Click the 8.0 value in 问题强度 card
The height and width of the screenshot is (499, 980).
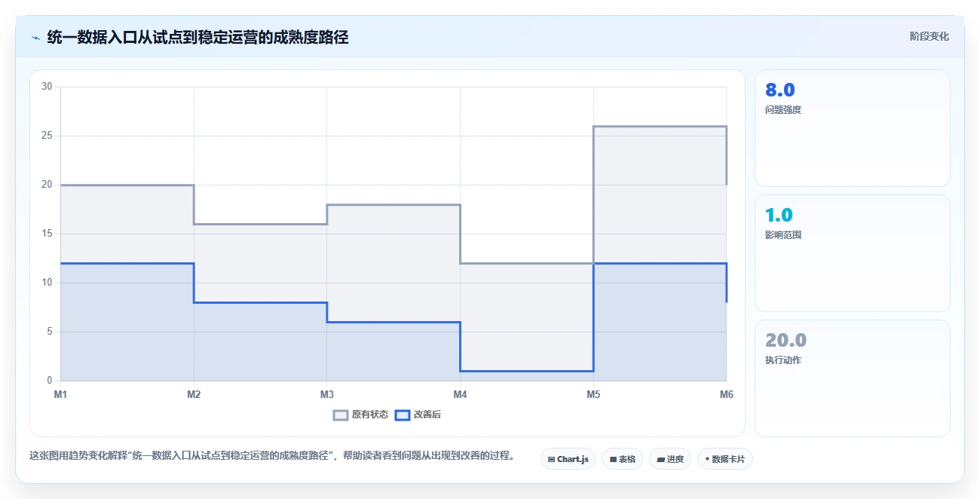coord(779,90)
